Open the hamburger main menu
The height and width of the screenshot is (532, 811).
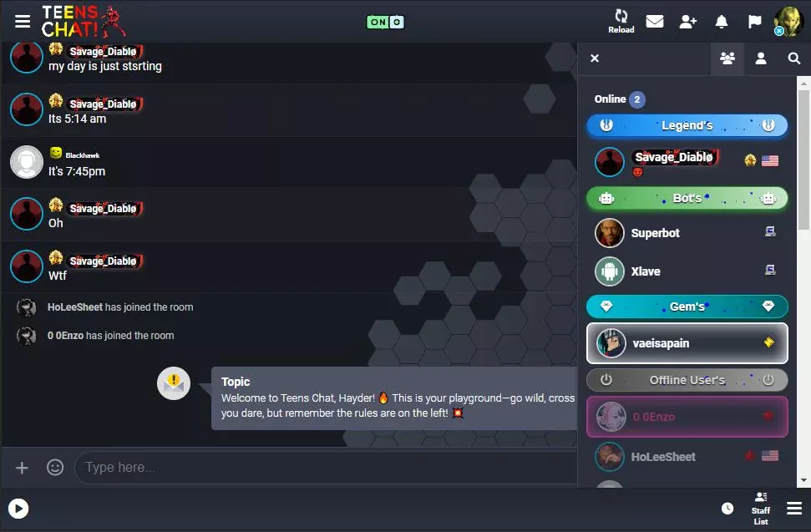23,21
